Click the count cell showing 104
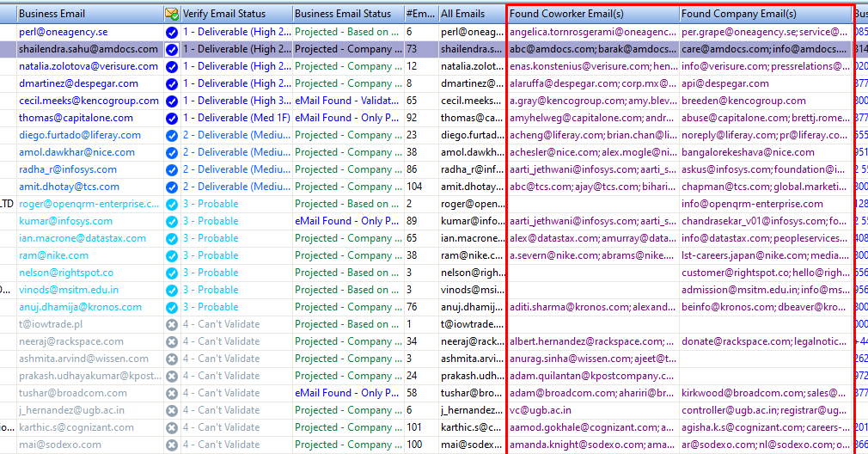The image size is (868, 454). [x=421, y=187]
